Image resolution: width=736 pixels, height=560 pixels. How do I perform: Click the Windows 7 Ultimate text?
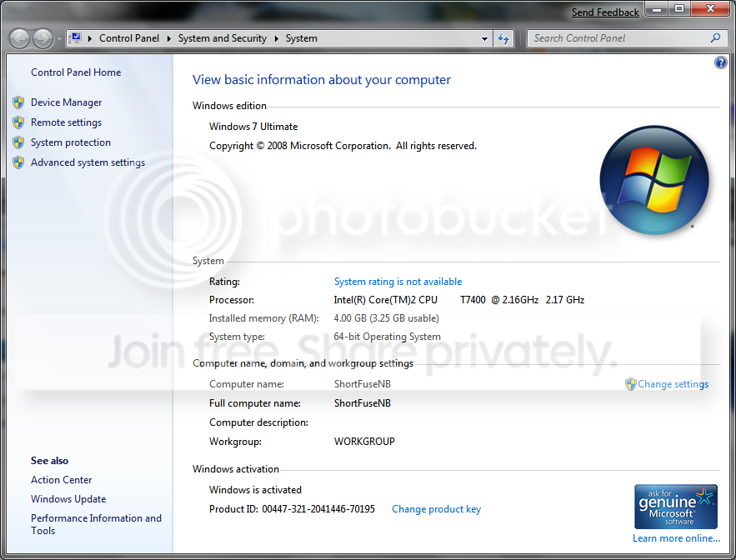pos(253,127)
